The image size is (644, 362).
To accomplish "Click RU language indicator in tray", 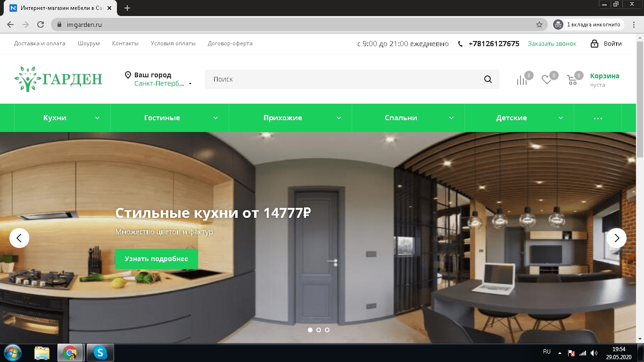I will click(x=547, y=352).
